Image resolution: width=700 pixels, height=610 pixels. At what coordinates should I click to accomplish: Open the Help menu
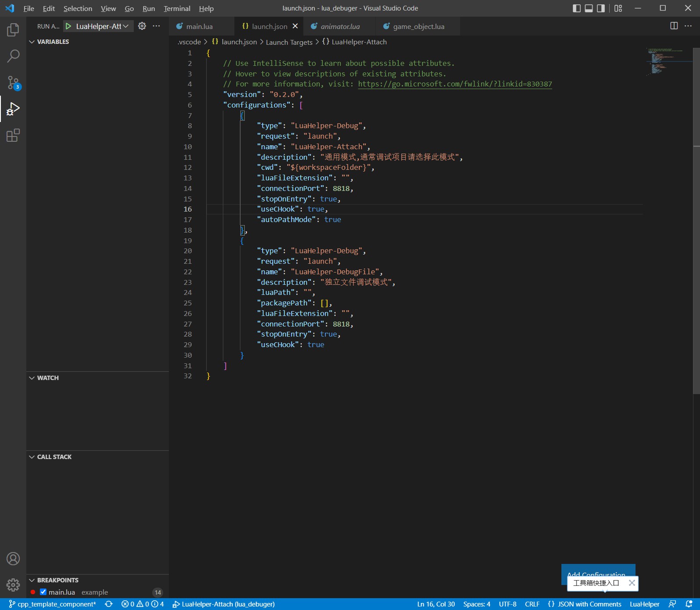206,8
